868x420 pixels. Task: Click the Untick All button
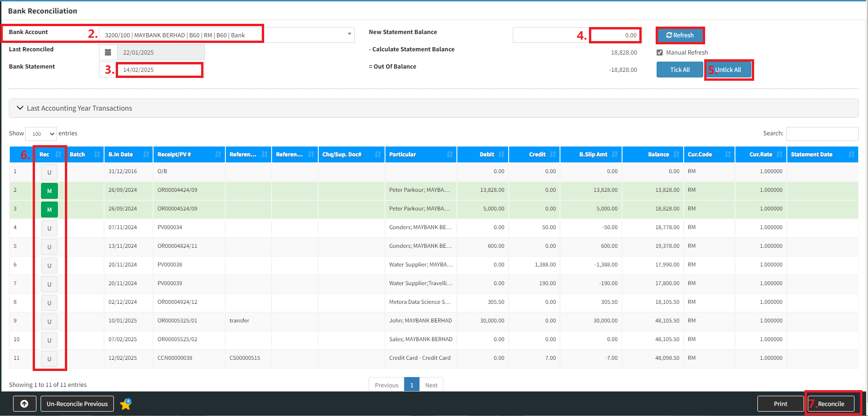coord(728,70)
